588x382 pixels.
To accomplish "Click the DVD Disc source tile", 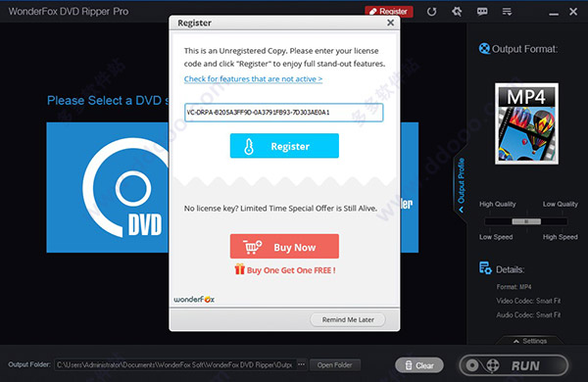I will tap(108, 187).
